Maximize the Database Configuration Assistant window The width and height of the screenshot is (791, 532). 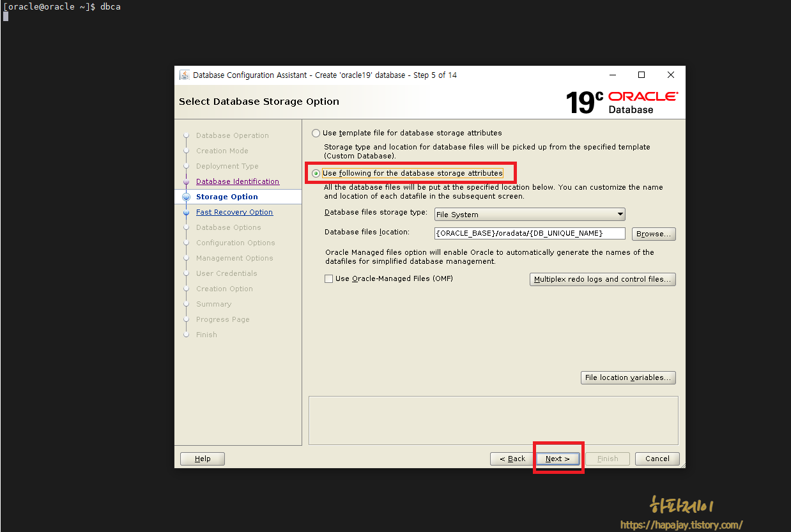click(641, 75)
